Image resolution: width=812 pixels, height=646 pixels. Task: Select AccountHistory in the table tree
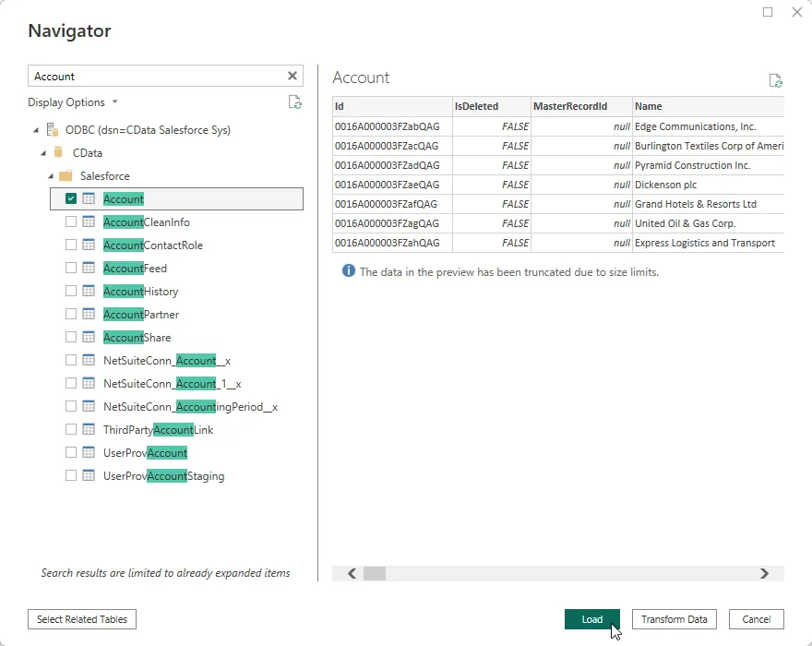(x=140, y=292)
